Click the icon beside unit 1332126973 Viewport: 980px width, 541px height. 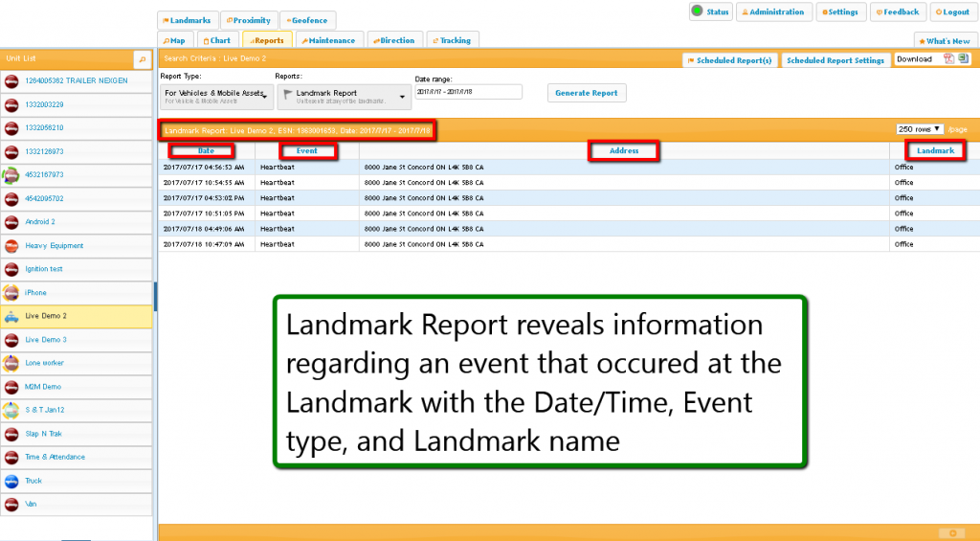click(x=11, y=152)
